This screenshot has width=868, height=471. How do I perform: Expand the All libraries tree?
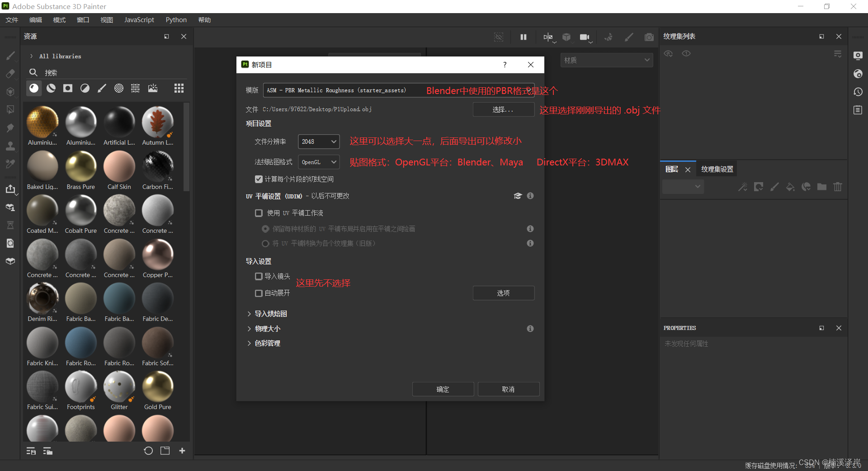click(31, 56)
